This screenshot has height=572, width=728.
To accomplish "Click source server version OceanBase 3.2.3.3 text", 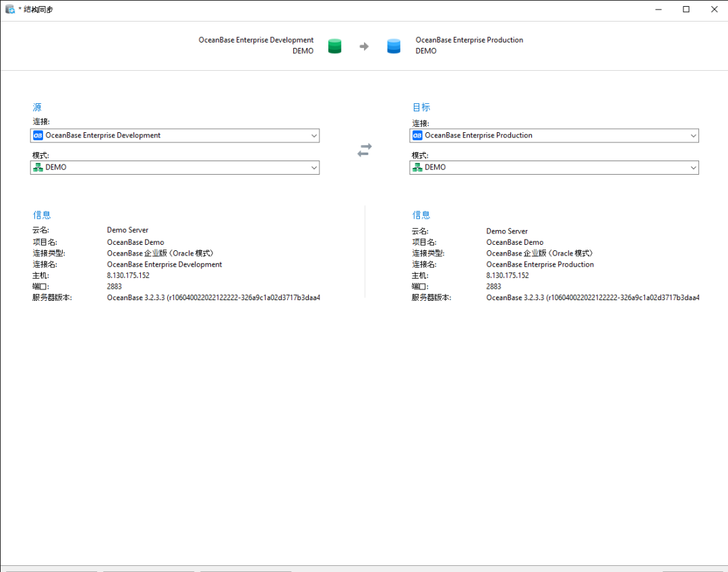I will coord(214,297).
